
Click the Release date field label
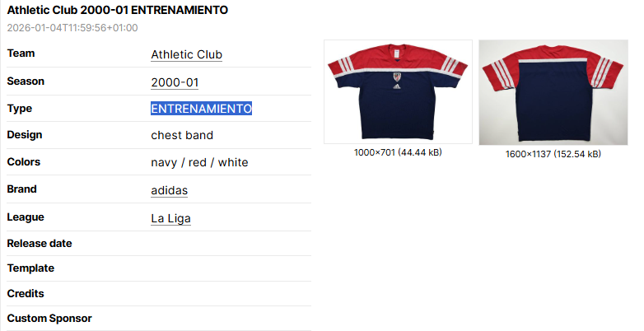coord(40,244)
